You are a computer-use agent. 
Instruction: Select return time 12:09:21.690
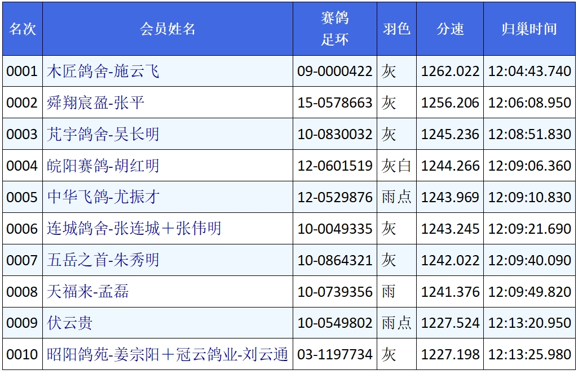pos(530,229)
